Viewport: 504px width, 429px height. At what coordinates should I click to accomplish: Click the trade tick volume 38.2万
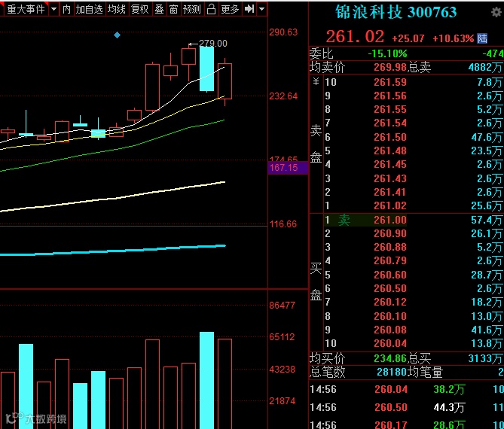[449, 390]
